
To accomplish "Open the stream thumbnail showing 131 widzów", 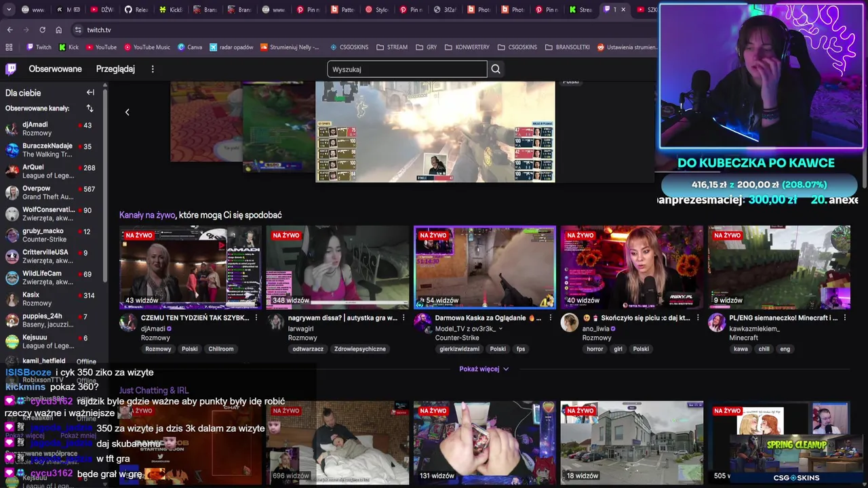I will [x=484, y=443].
